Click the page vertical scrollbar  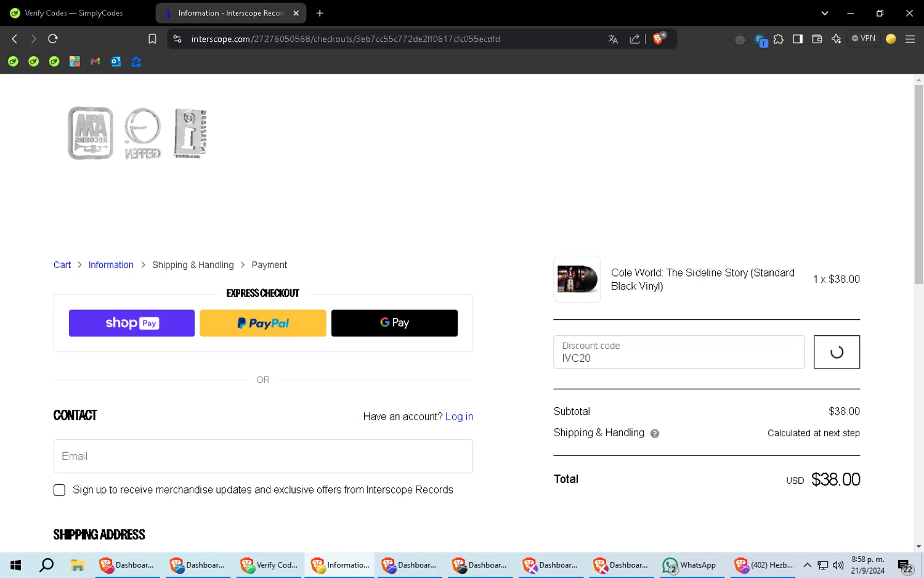[x=918, y=184]
